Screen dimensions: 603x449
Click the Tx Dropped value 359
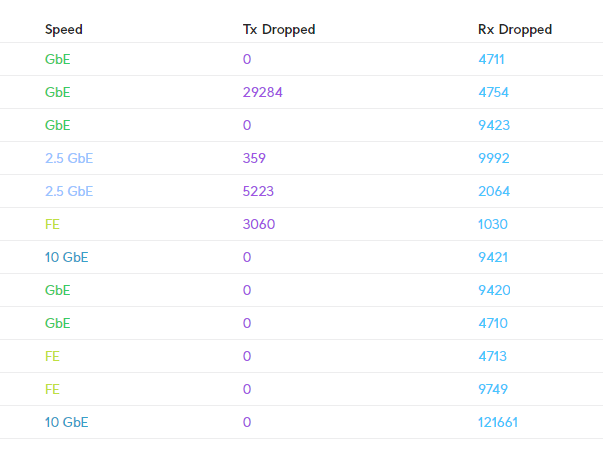(x=256, y=158)
